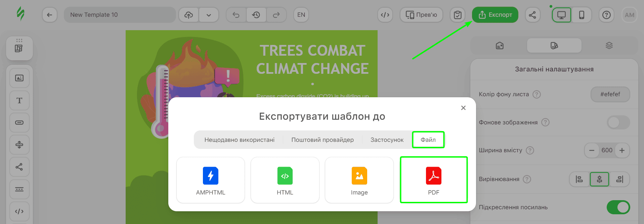Screen dimensions: 644x224
Task: Switch to Файл tab
Action: point(428,140)
